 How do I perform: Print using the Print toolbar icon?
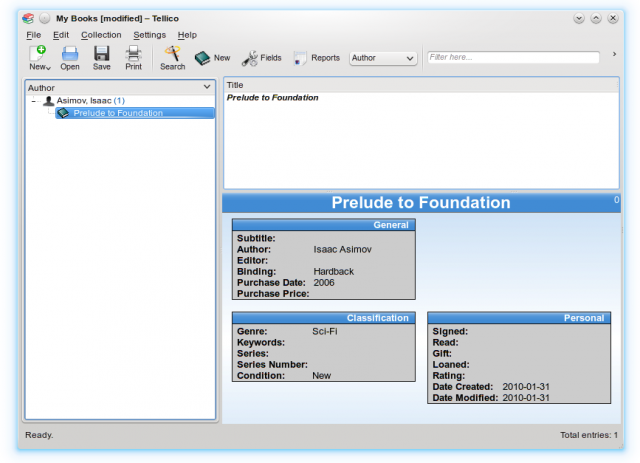coord(133,57)
